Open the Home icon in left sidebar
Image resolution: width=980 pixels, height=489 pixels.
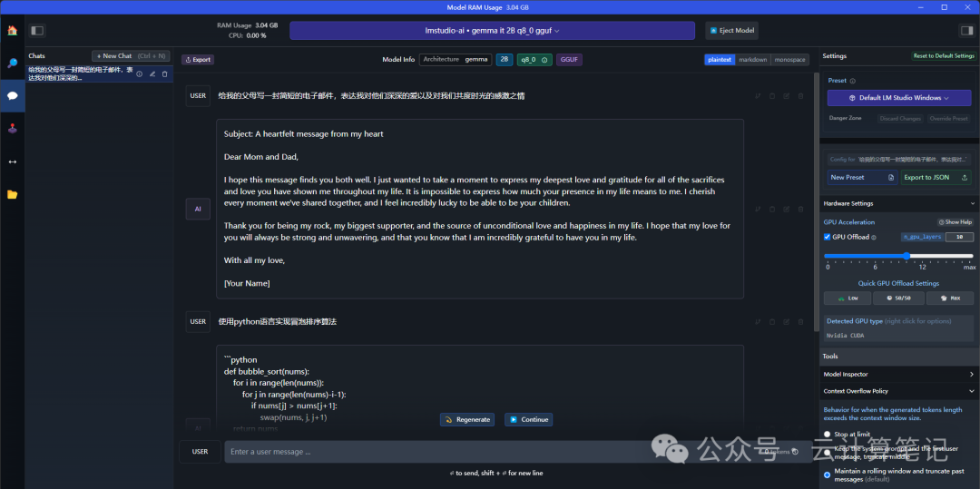(13, 31)
